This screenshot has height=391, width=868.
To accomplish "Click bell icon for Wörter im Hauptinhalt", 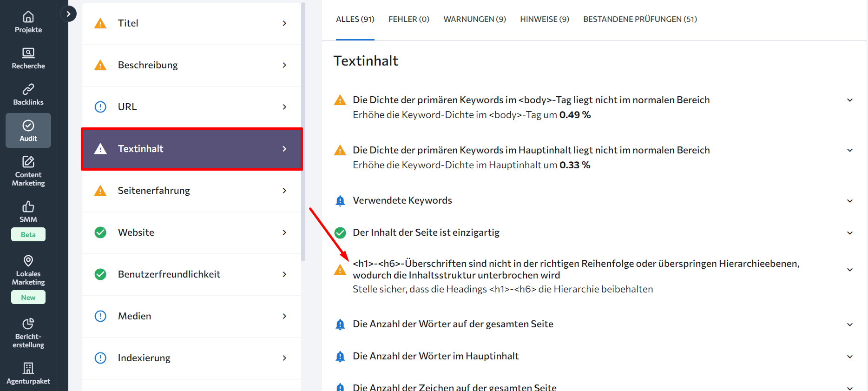I will point(340,357).
